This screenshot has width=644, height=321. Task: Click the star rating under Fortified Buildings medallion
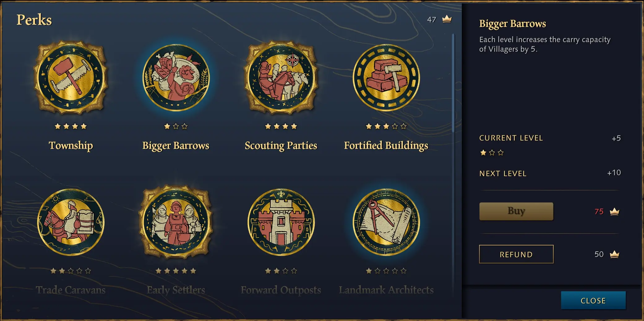[x=386, y=126]
